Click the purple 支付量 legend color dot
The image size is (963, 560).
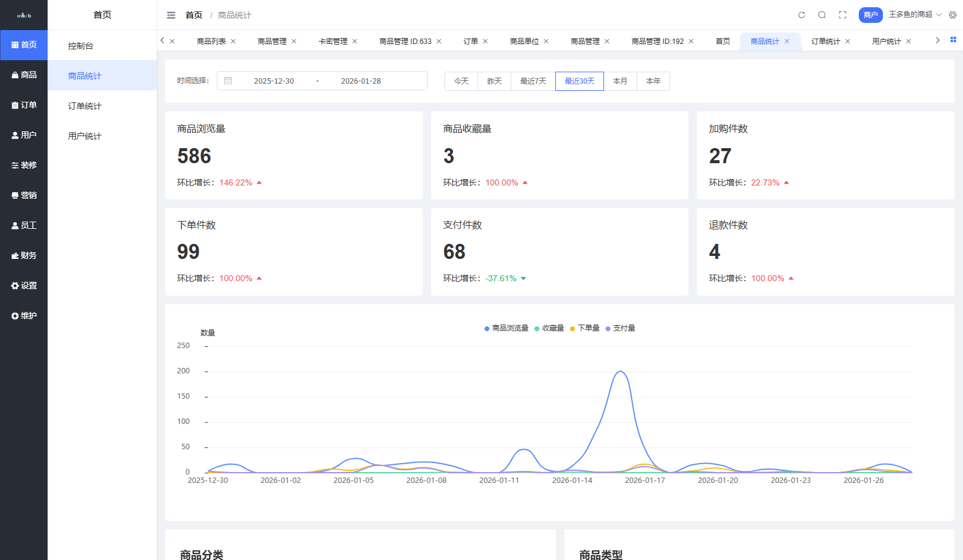pyautogui.click(x=608, y=329)
